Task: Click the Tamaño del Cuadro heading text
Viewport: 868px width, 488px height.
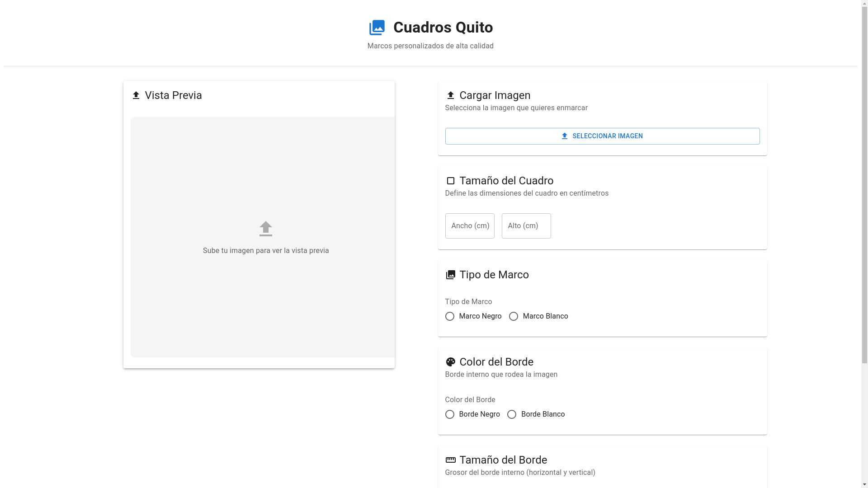Action: click(x=506, y=181)
